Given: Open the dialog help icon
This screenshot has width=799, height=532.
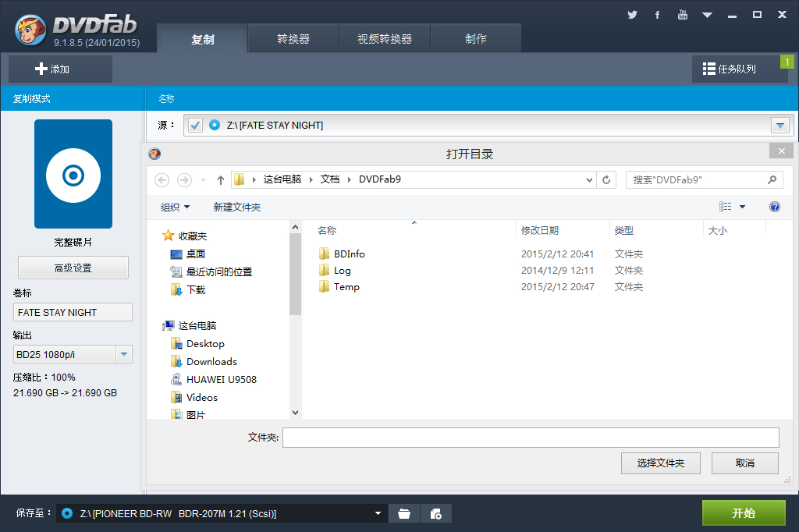Looking at the screenshot, I should click(775, 207).
